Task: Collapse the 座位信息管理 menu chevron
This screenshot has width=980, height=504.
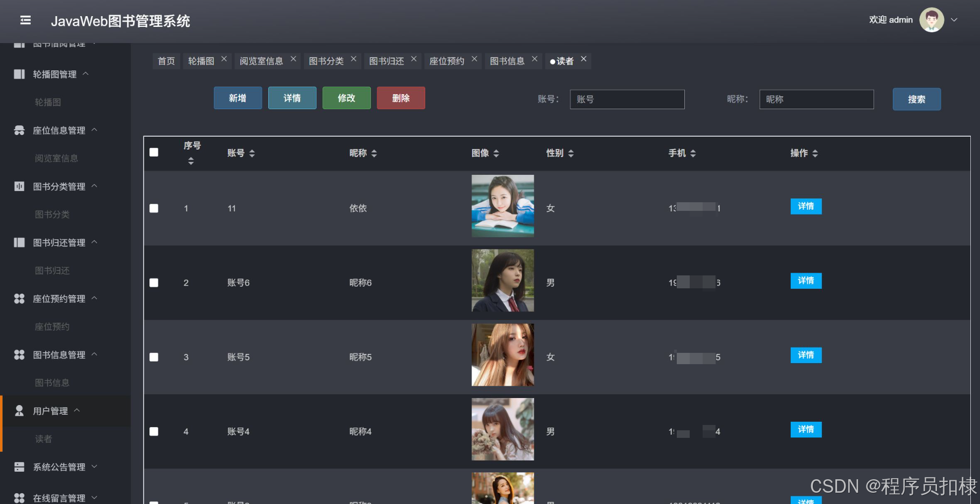Action: [95, 130]
